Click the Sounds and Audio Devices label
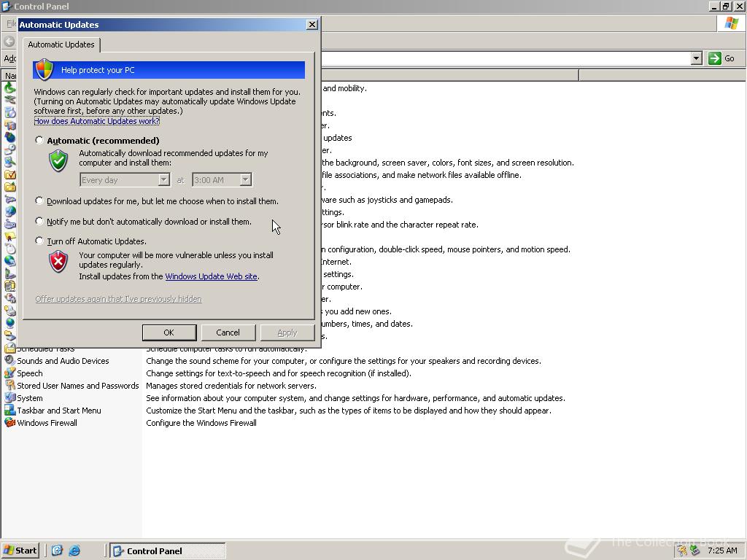747x560 pixels. (63, 361)
